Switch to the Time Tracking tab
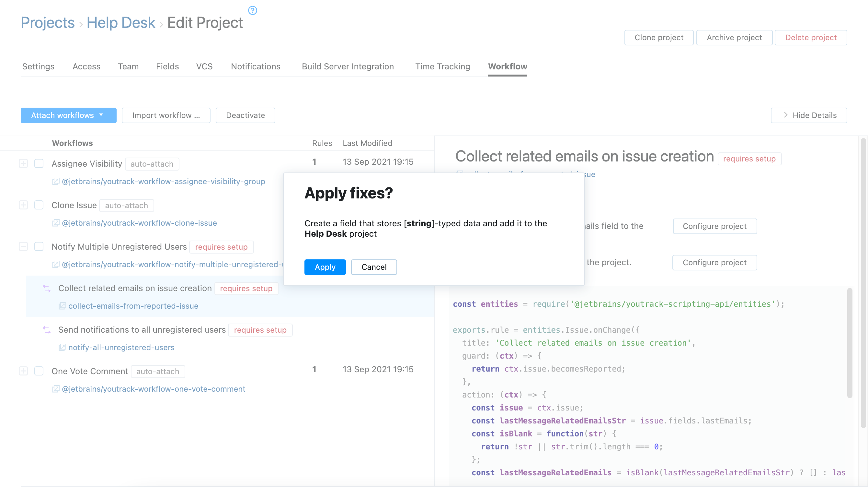The image size is (868, 487). [442, 66]
